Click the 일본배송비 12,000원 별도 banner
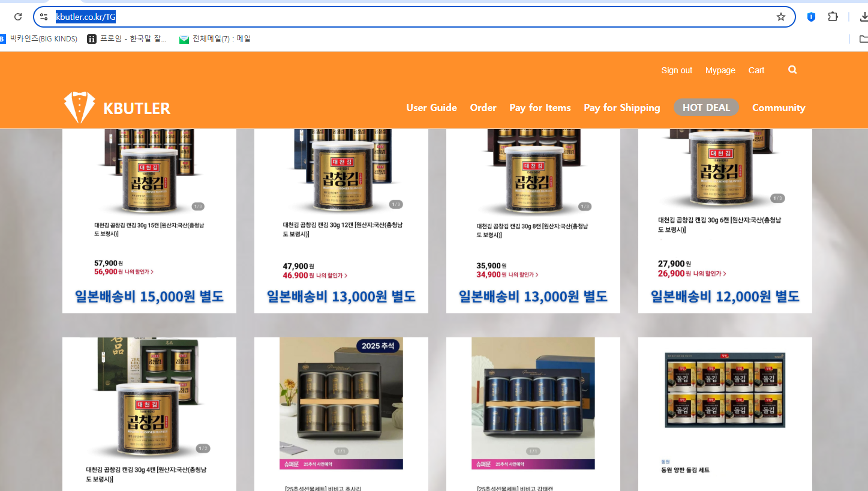The height and width of the screenshot is (491, 868). pyautogui.click(x=725, y=297)
